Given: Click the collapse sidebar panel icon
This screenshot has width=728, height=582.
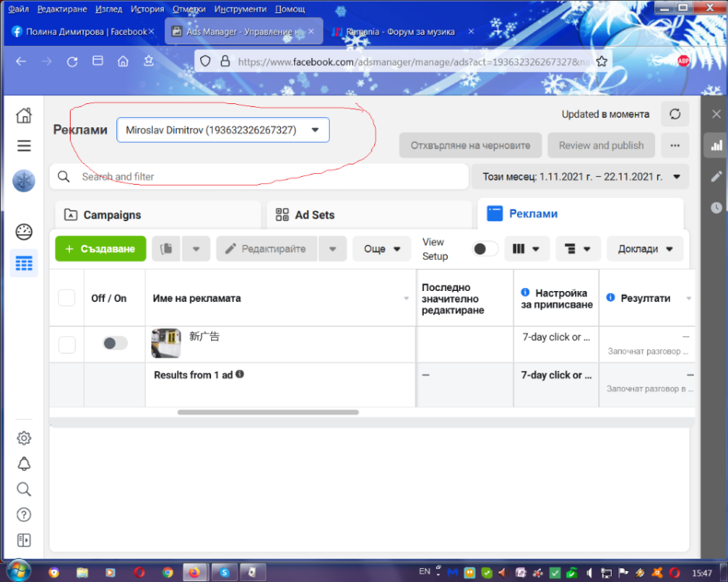Looking at the screenshot, I should pyautogui.click(x=24, y=540).
